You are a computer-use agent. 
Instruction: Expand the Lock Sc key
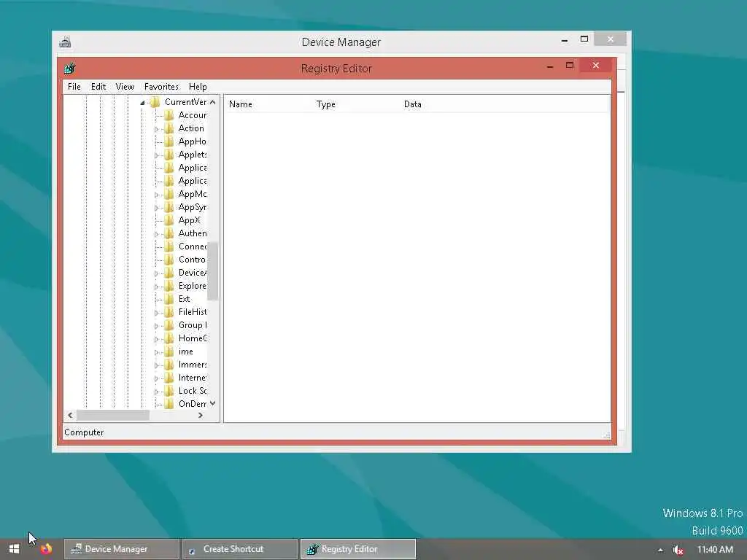coord(156,392)
